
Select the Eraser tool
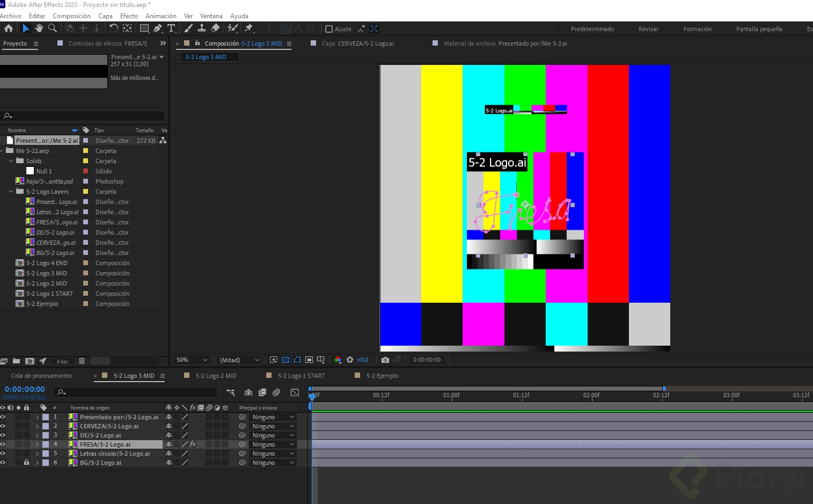click(215, 28)
